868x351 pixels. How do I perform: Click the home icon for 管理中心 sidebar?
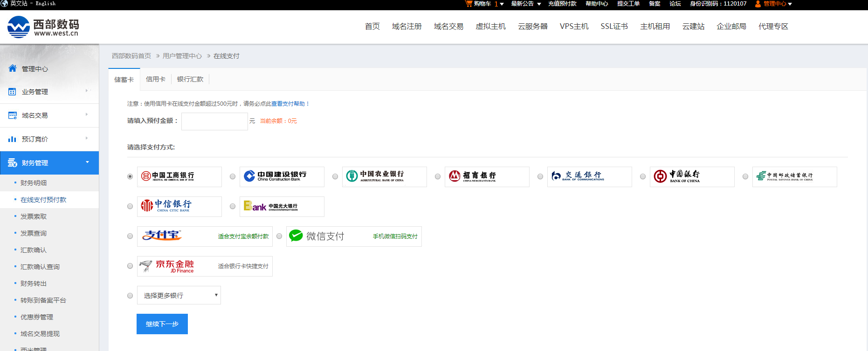coord(13,68)
